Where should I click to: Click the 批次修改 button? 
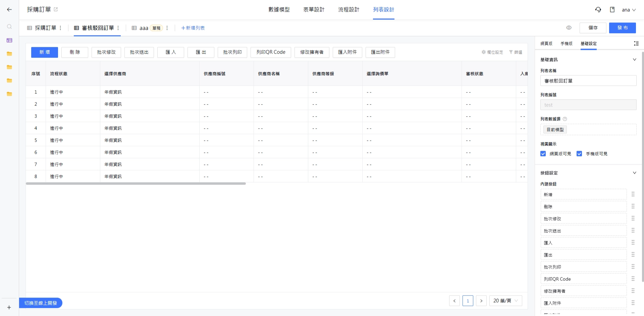[106, 52]
